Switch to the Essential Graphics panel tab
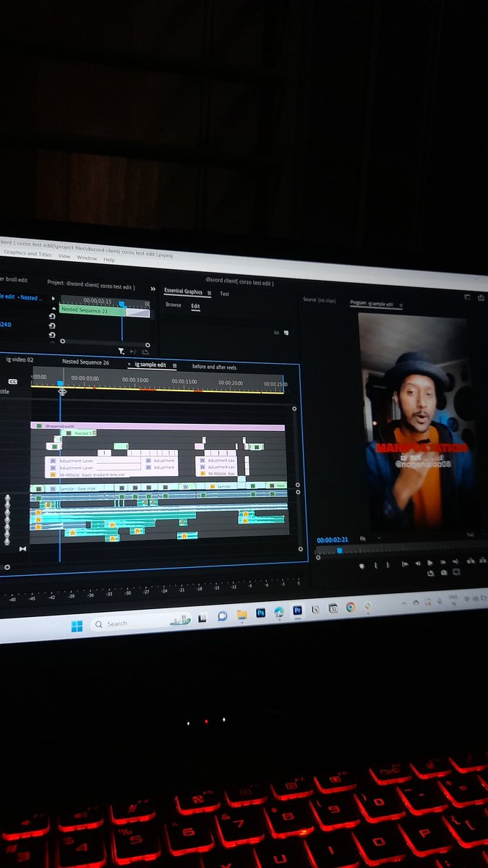 183,292
